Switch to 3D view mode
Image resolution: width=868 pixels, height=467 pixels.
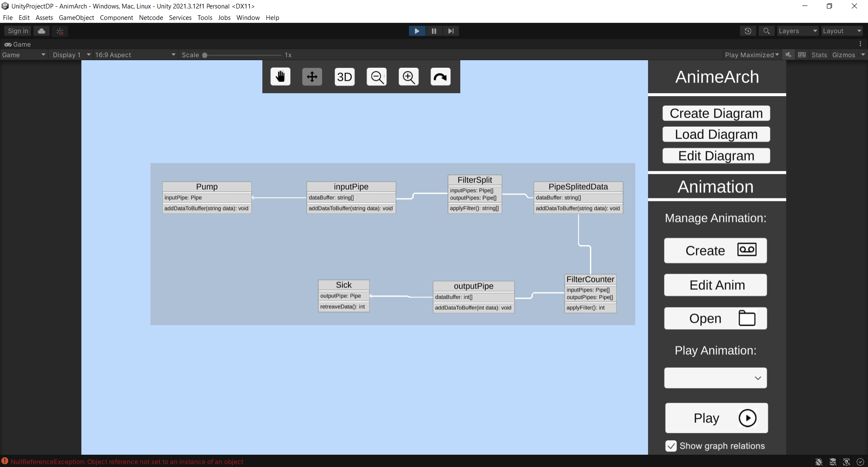tap(344, 77)
